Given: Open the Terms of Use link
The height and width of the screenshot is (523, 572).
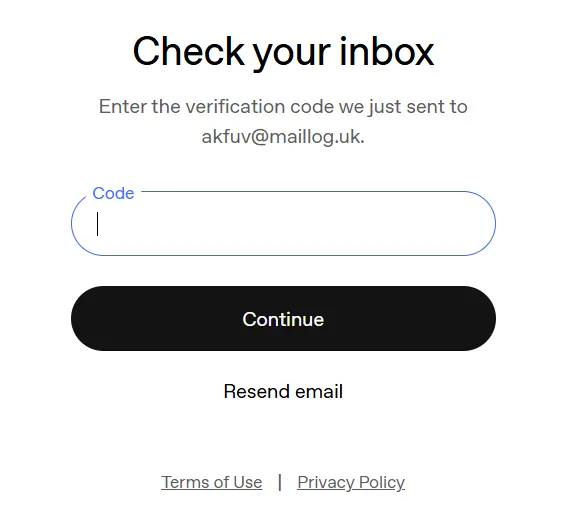Looking at the screenshot, I should pos(212,482).
